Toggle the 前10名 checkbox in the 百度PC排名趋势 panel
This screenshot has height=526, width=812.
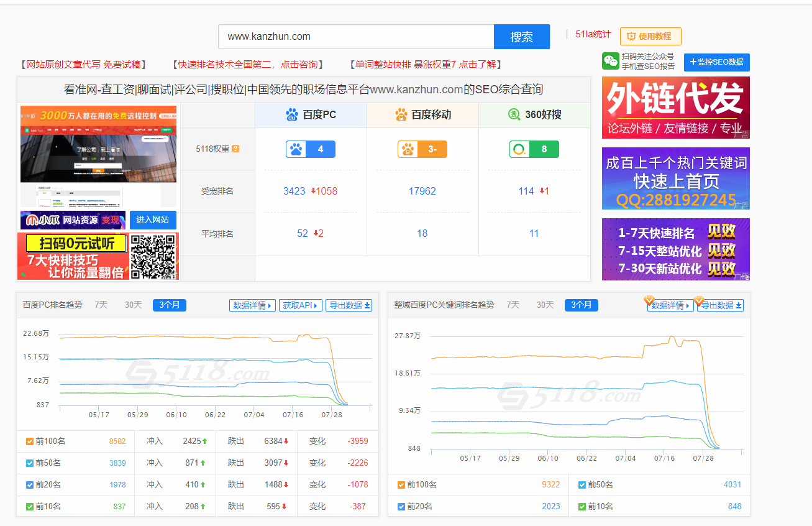click(30, 507)
